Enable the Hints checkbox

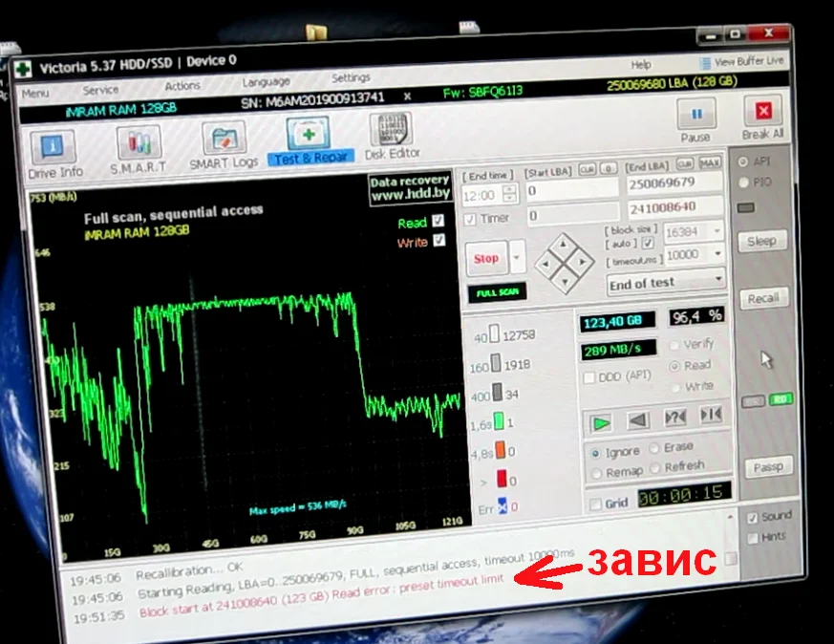pos(753,538)
